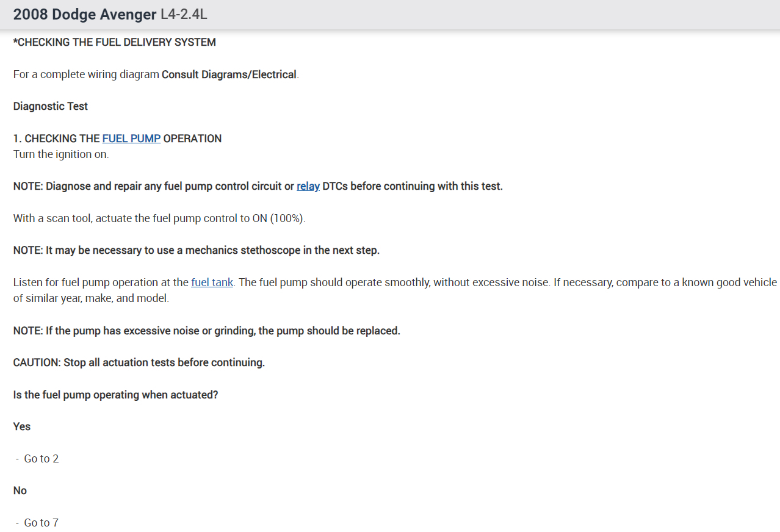Follow the fuel tank link

(x=212, y=282)
